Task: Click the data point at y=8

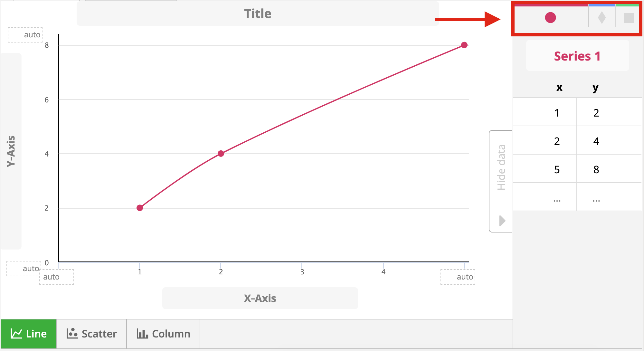Action: click(x=464, y=45)
